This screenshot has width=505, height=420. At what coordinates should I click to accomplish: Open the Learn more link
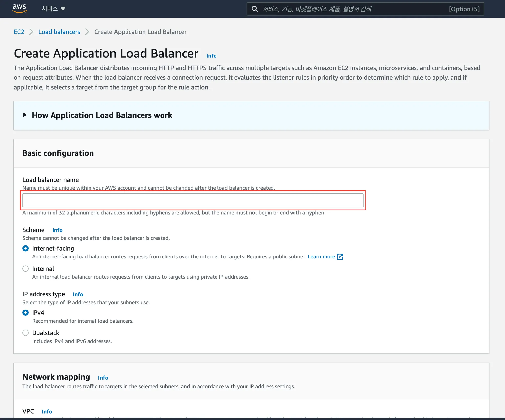point(321,256)
